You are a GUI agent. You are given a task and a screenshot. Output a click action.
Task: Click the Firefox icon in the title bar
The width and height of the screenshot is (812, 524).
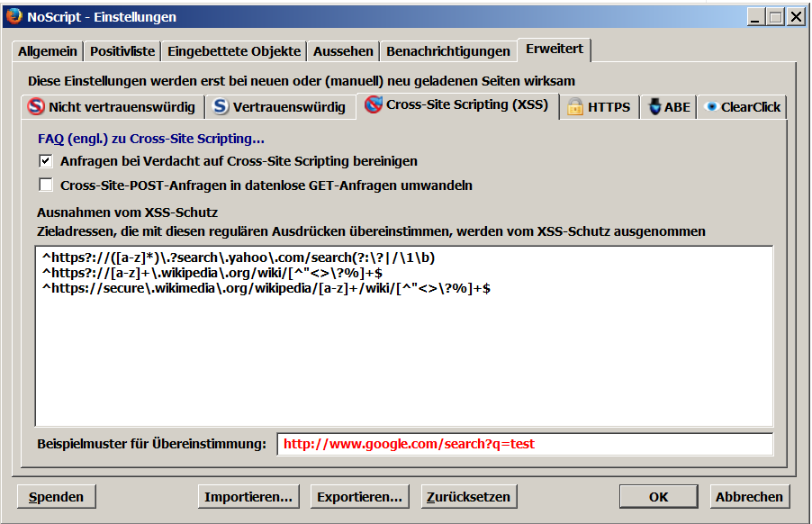[14, 16]
